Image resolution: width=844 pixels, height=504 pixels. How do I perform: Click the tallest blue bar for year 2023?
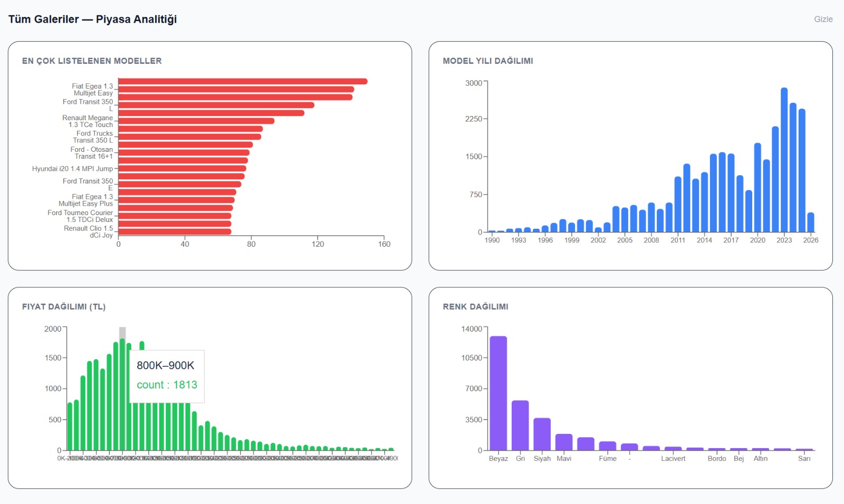pyautogui.click(x=784, y=160)
